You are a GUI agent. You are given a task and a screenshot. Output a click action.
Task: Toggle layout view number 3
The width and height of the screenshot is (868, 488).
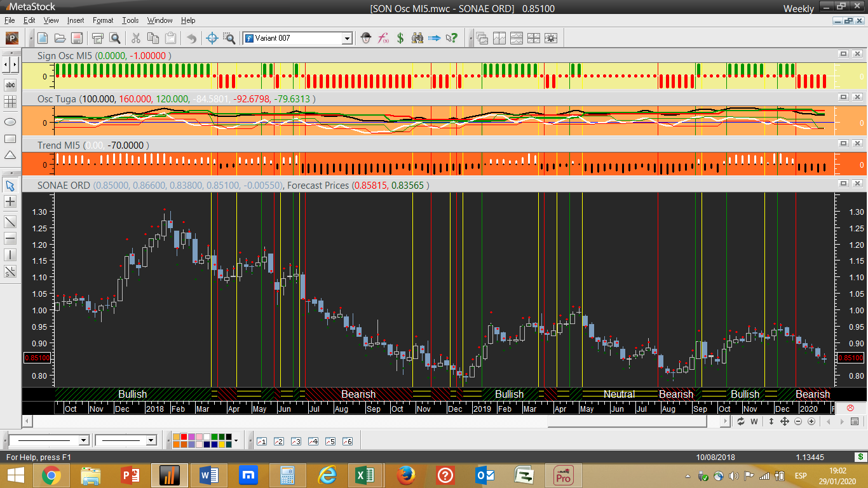(295, 441)
